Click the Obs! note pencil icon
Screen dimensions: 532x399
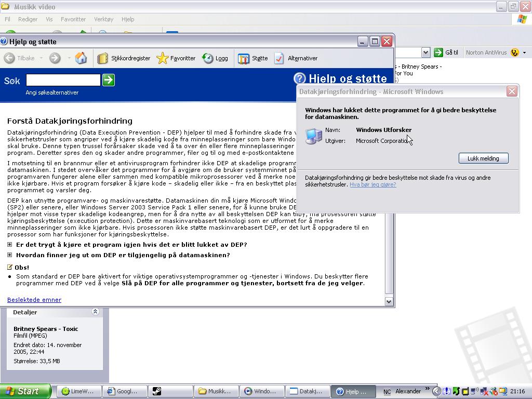pos(9,267)
